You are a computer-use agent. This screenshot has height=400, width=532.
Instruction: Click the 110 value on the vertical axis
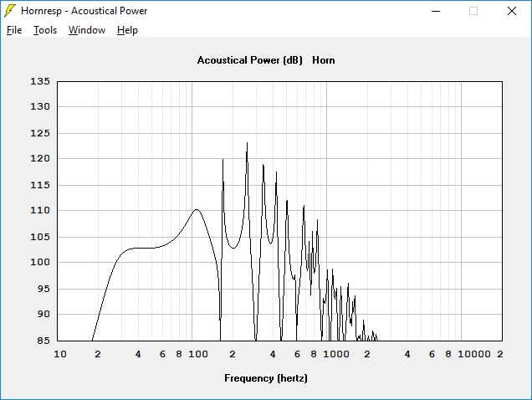tap(40, 210)
